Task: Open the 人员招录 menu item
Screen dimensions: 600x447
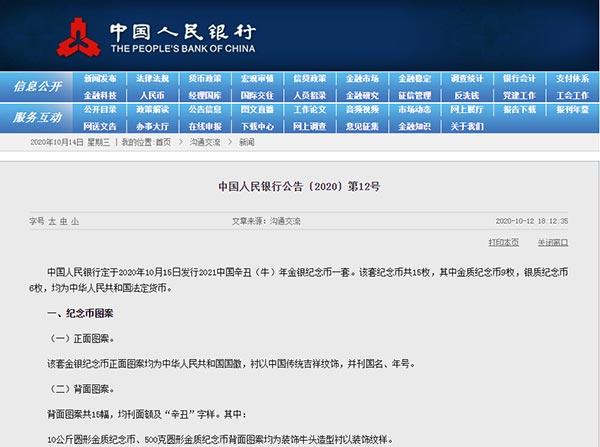Action: point(310,95)
